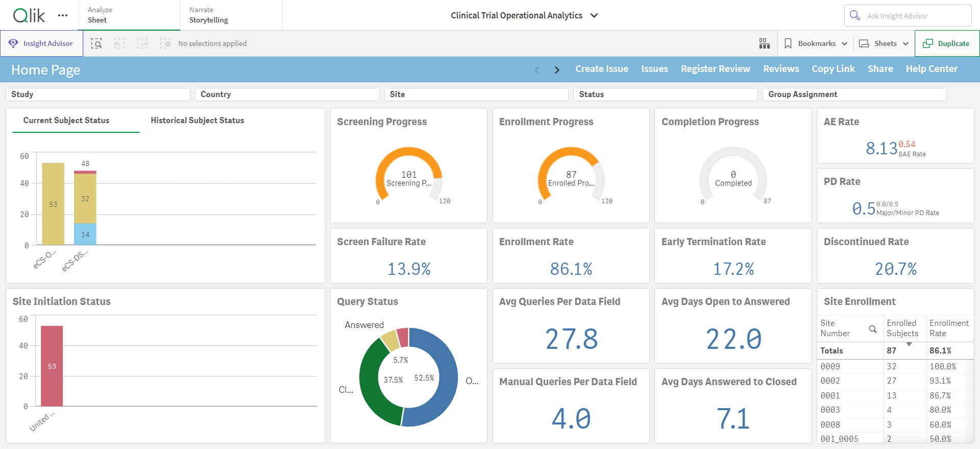Open the selections tool grid icon
The width and height of the screenshot is (980, 449).
tap(764, 43)
